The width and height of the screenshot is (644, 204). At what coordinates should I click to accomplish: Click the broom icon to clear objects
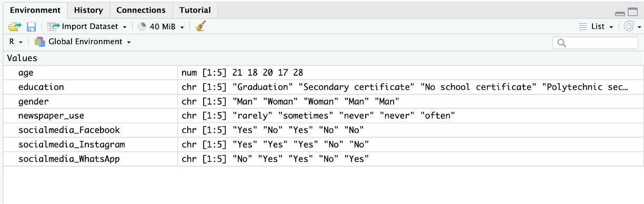tap(200, 26)
